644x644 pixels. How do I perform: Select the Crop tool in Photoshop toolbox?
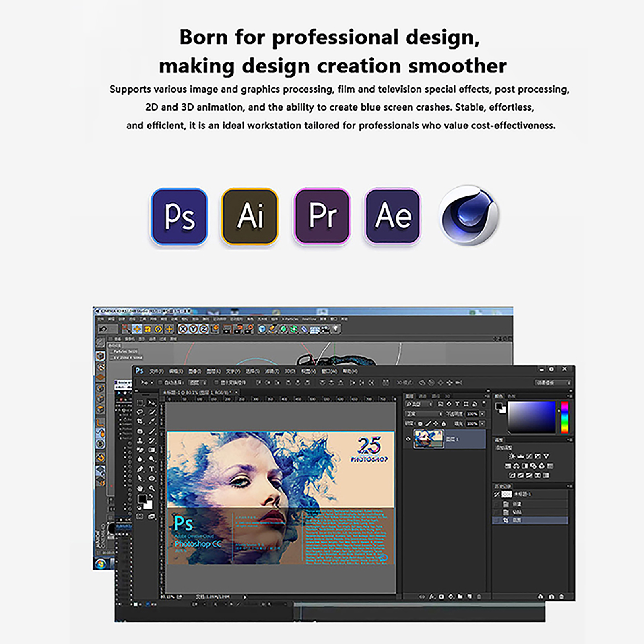140,421
